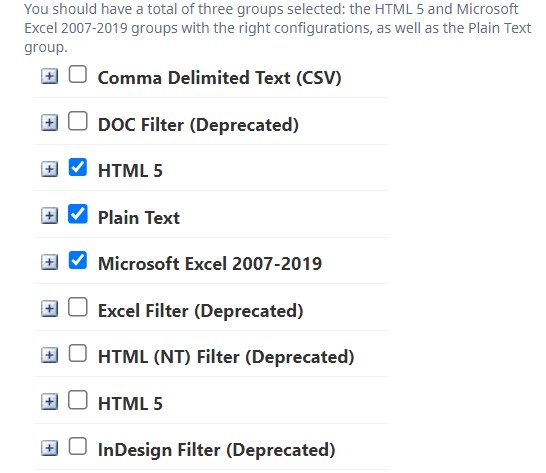Image resolution: width=546 pixels, height=473 pixels.
Task: Check the InDesign Filter (Deprecated) checkbox
Action: [78, 446]
